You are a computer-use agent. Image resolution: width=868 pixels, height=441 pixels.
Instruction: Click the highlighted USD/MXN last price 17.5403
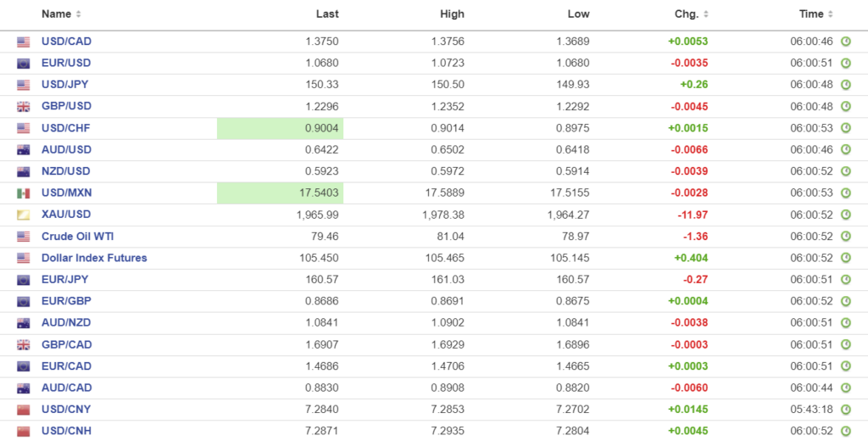point(281,193)
